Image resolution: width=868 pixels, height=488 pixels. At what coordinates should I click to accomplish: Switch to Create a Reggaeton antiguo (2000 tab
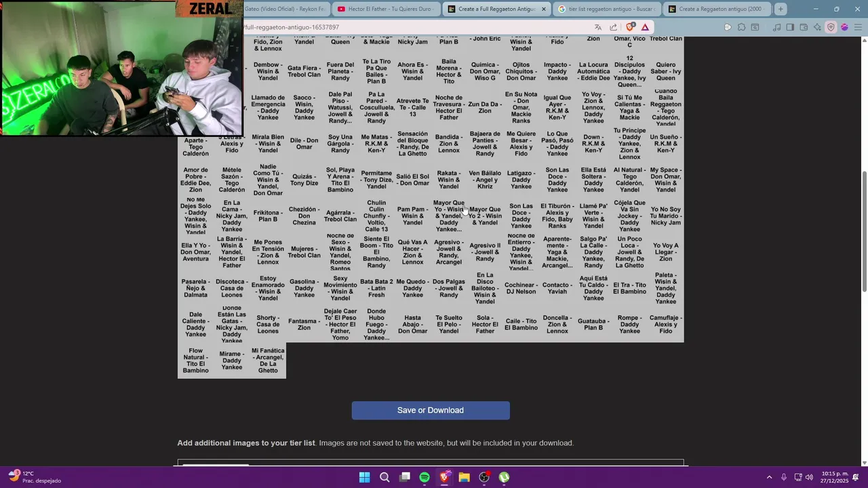(716, 9)
